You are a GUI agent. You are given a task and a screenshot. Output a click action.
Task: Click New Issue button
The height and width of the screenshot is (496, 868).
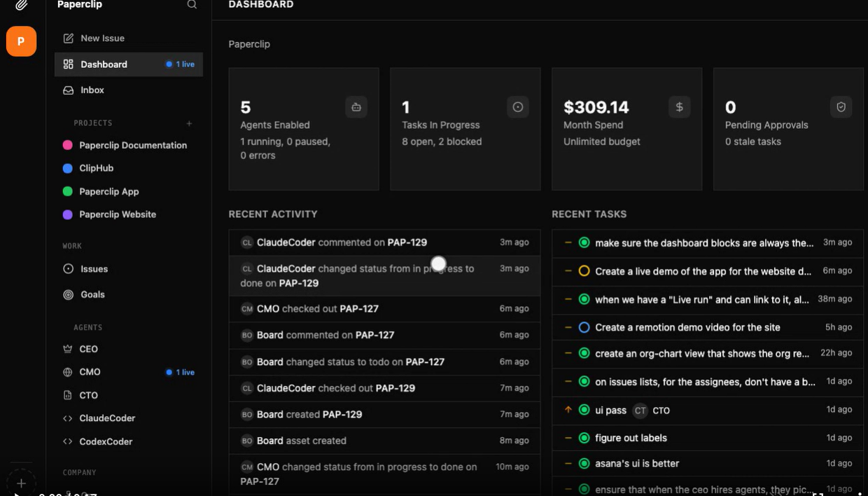(102, 39)
